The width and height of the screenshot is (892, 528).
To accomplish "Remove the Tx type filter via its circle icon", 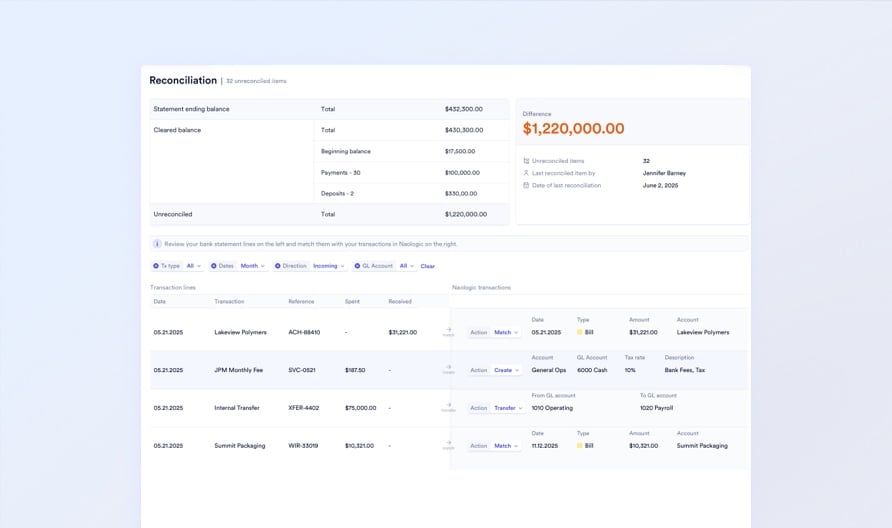I will 156,266.
